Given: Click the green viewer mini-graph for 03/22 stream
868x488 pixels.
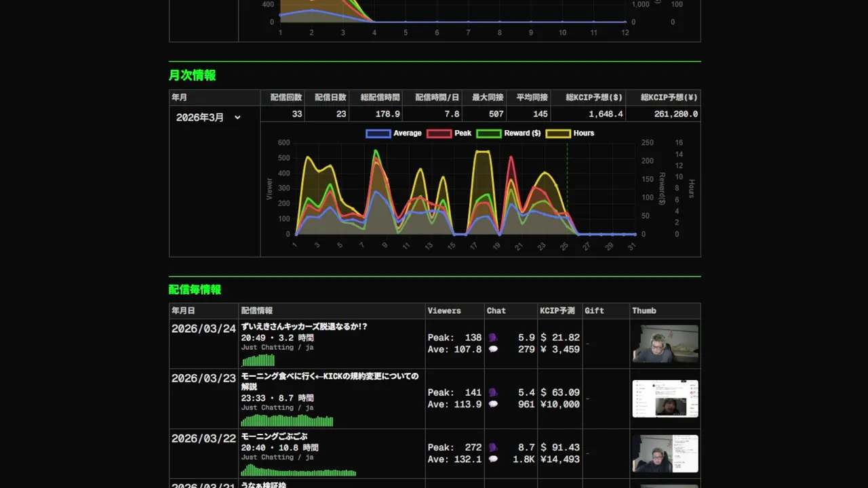Looking at the screenshot, I should point(299,470).
